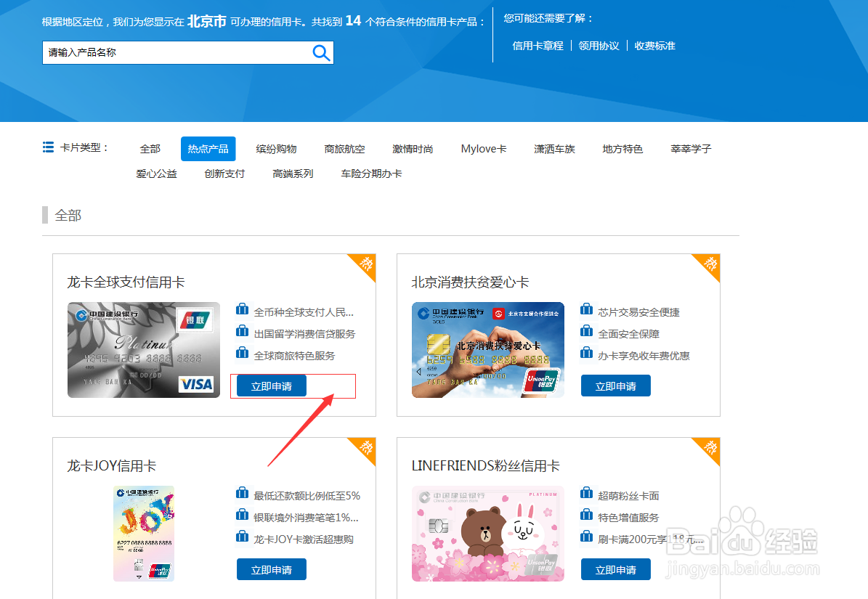The image size is (868, 599).
Task: Click the 出国留学消费信贷服务 feature text
Action: coord(304,334)
